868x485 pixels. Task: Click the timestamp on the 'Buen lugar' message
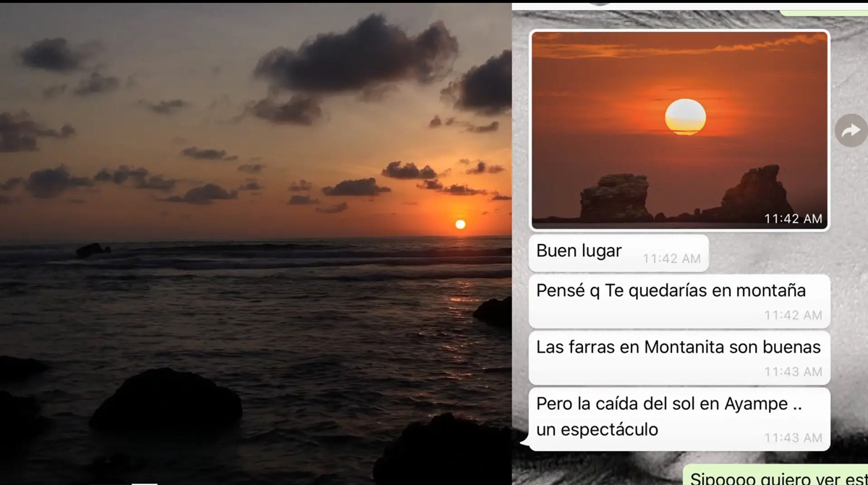671,258
